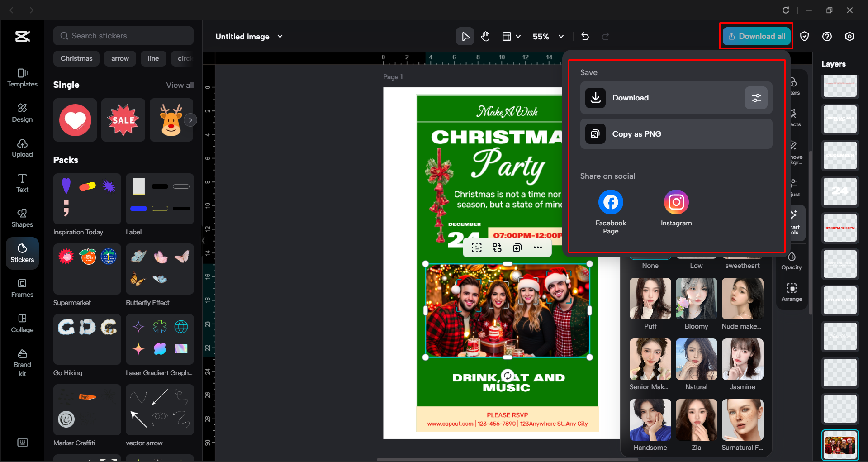Screen dimensions: 868x462
Task: Enable the Puff beauty effect
Action: point(650,299)
